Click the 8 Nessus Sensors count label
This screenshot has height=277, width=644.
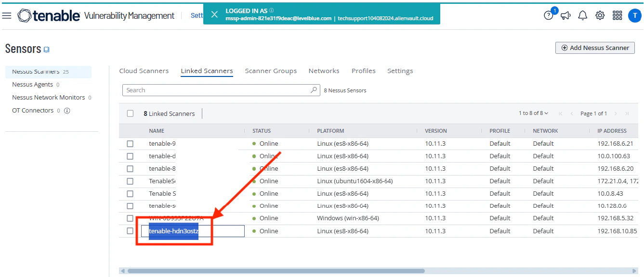pyautogui.click(x=345, y=90)
